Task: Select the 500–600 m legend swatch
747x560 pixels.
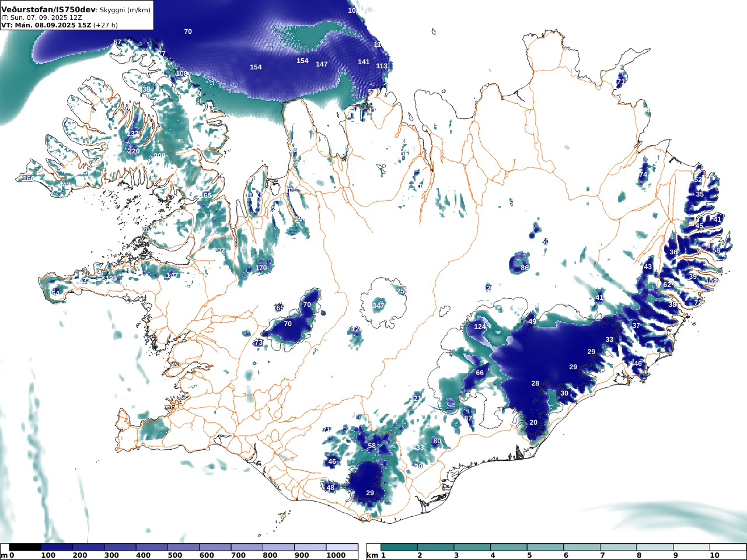Action: coord(183,547)
